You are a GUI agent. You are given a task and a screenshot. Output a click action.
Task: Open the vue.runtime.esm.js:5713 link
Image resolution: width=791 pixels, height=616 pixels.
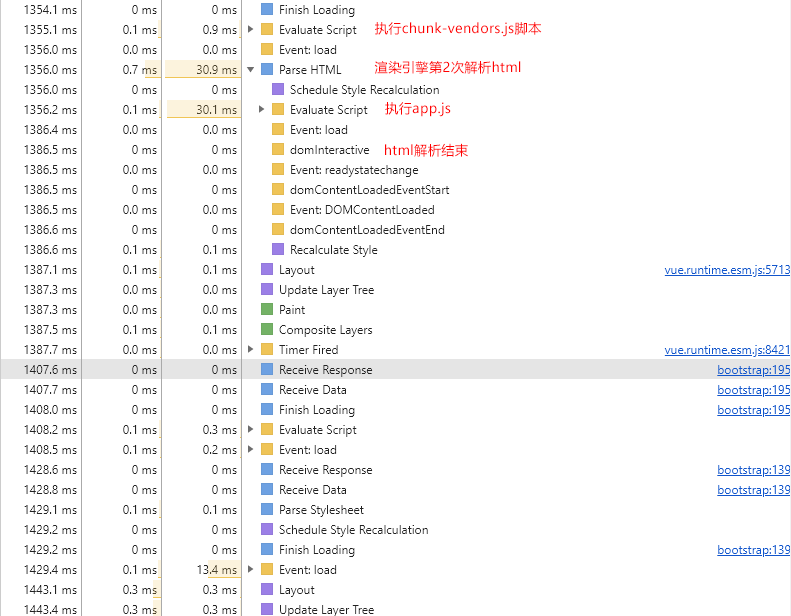pos(727,270)
